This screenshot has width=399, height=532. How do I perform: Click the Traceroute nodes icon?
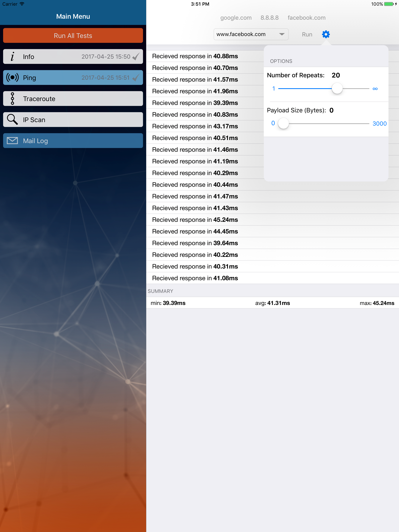point(12,99)
